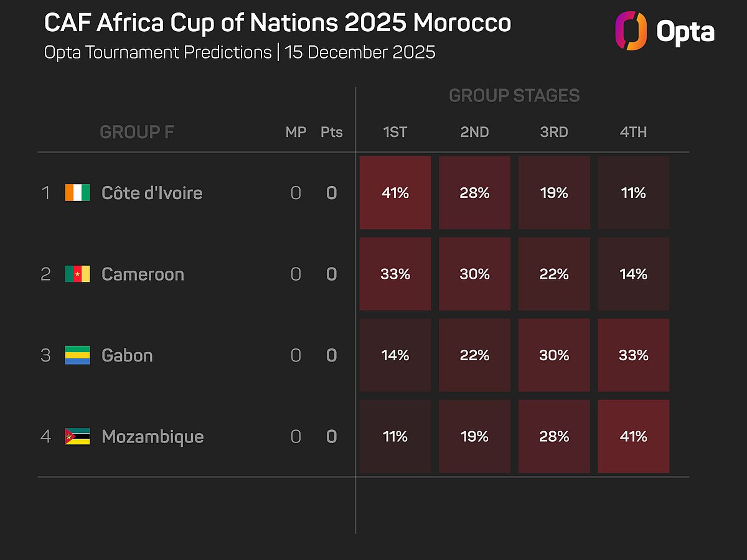
Task: Click the Opta logo icon
Action: tap(631, 31)
